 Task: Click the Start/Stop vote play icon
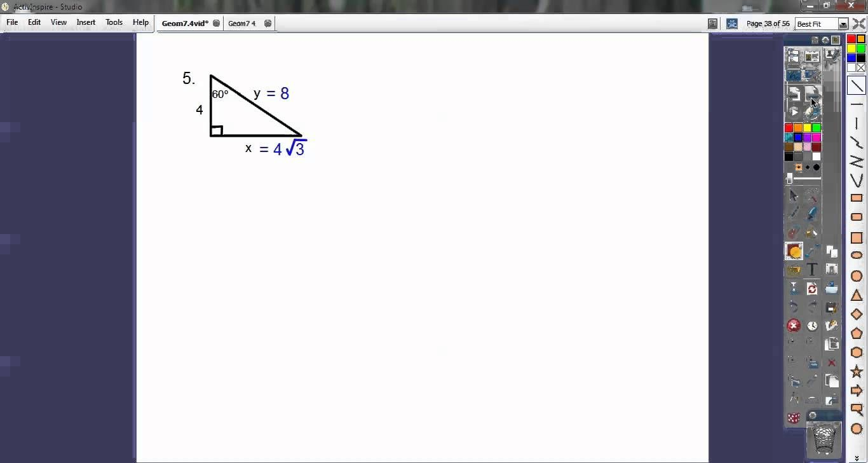click(x=794, y=113)
